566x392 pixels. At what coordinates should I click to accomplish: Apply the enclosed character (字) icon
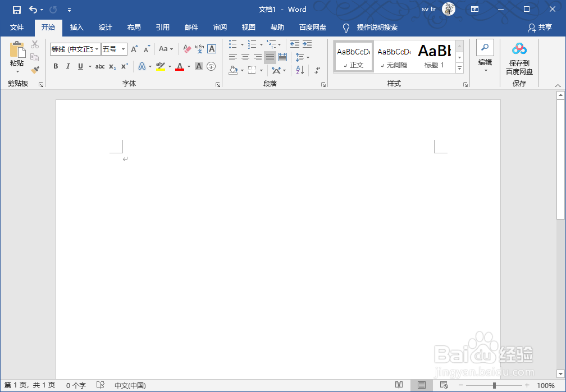(211, 66)
